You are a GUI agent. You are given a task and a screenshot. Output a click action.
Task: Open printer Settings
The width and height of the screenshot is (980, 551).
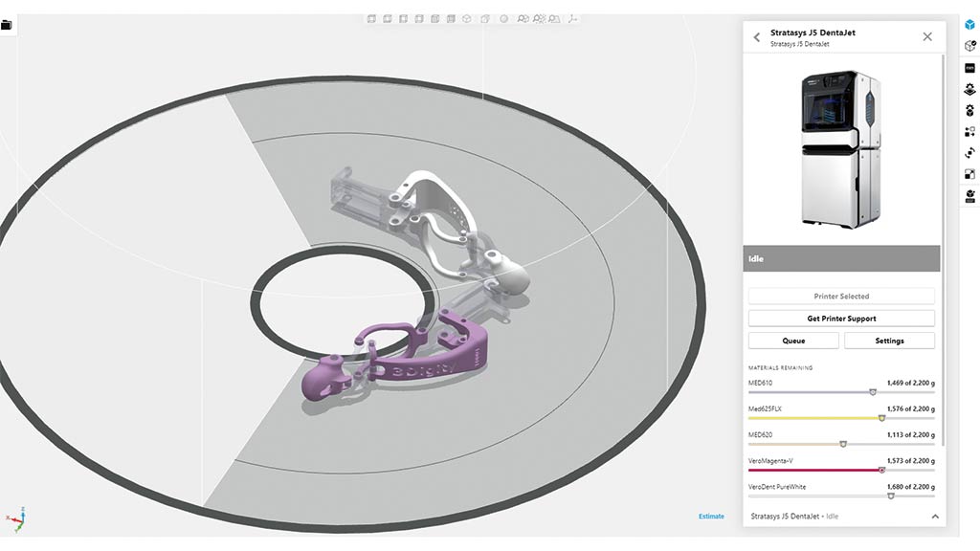click(889, 341)
